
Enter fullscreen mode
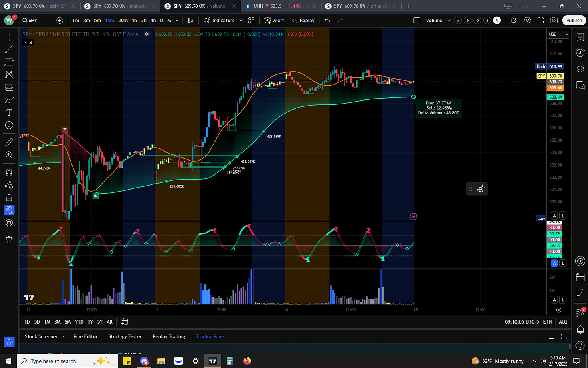(541, 20)
